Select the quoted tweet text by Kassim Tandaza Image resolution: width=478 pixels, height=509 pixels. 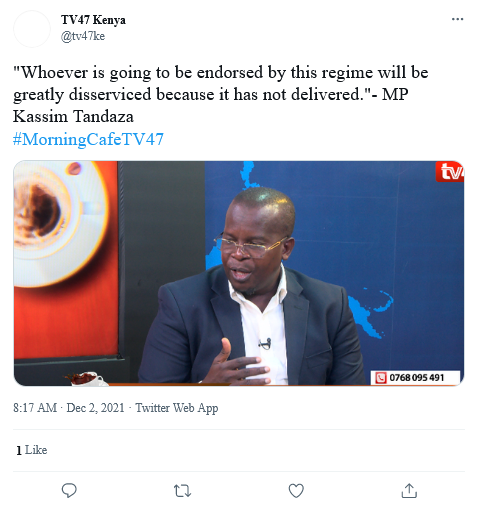pos(221,94)
